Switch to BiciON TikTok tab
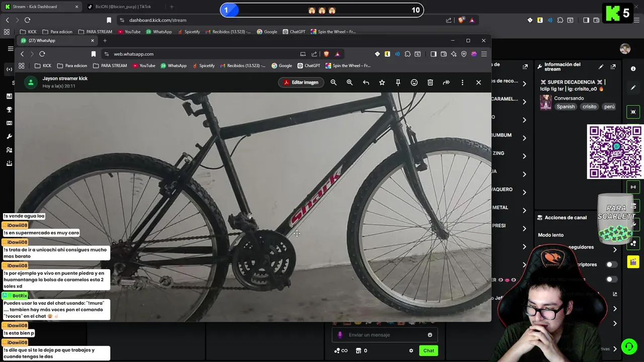The width and height of the screenshot is (644, 362). 123,7
